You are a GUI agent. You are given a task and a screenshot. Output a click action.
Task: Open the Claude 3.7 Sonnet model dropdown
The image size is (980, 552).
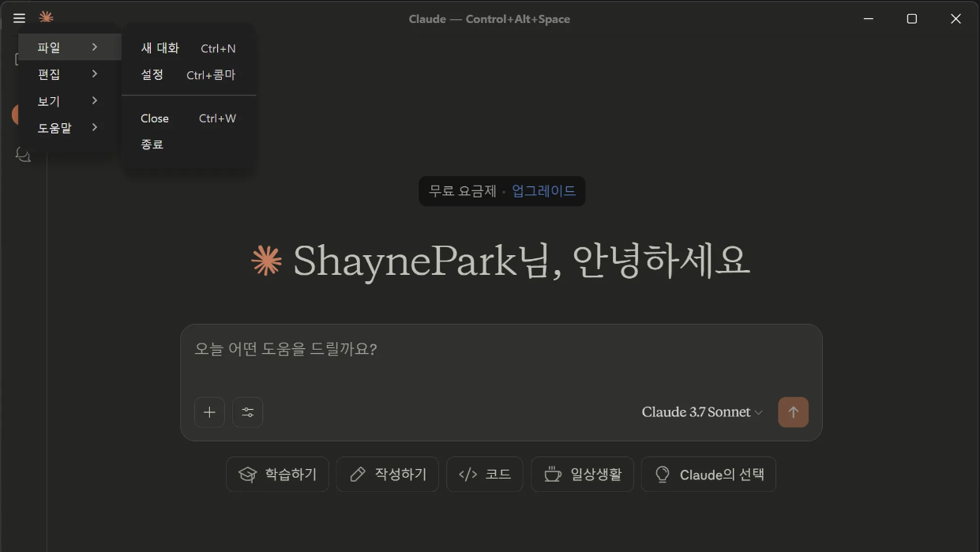point(702,412)
